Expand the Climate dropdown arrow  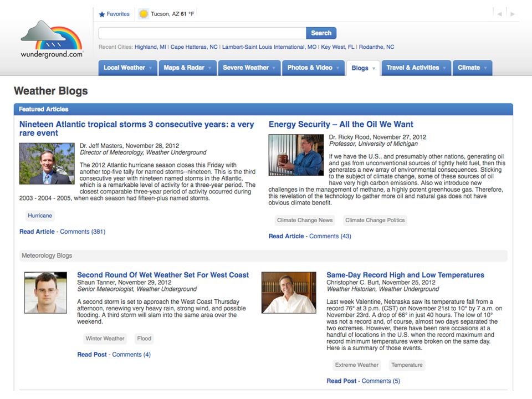coord(485,68)
